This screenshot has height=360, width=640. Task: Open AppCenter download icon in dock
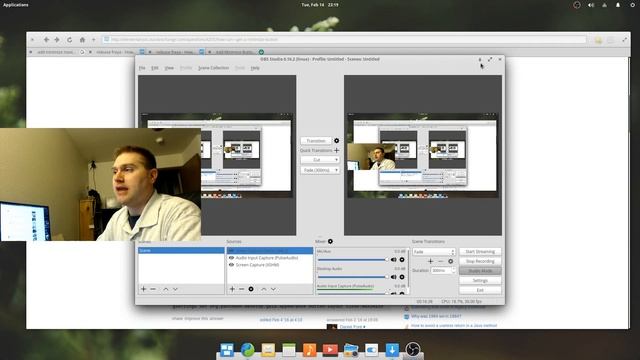(392, 350)
